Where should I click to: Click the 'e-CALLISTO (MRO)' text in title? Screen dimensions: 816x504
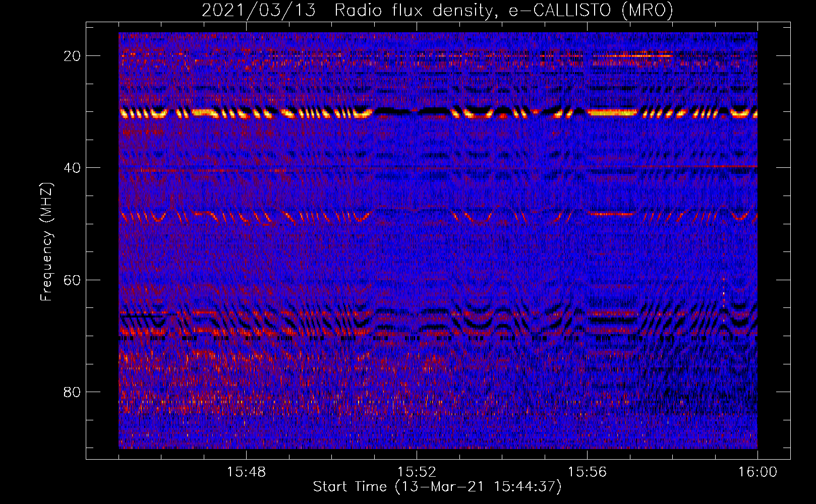click(591, 10)
